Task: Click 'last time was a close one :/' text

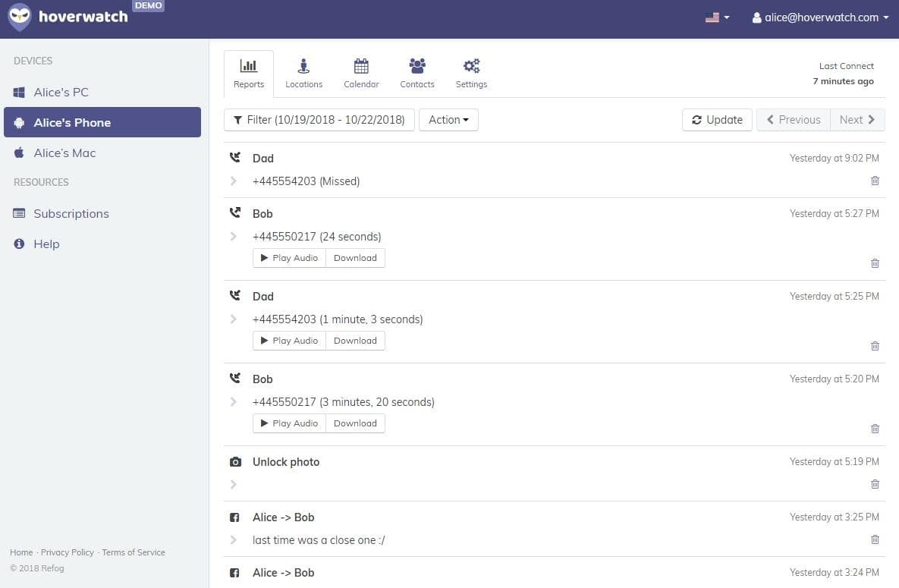Action: (x=319, y=540)
